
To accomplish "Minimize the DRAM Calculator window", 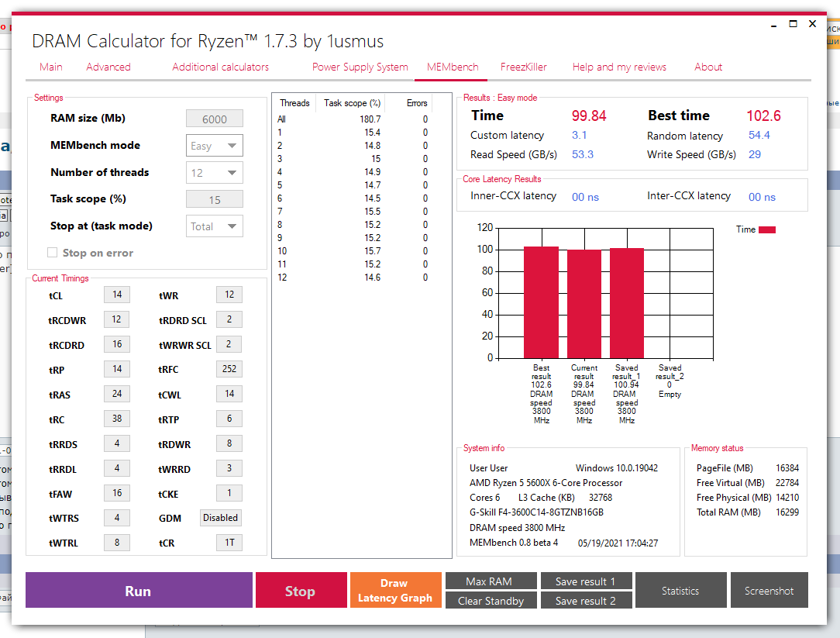I will click(x=773, y=24).
